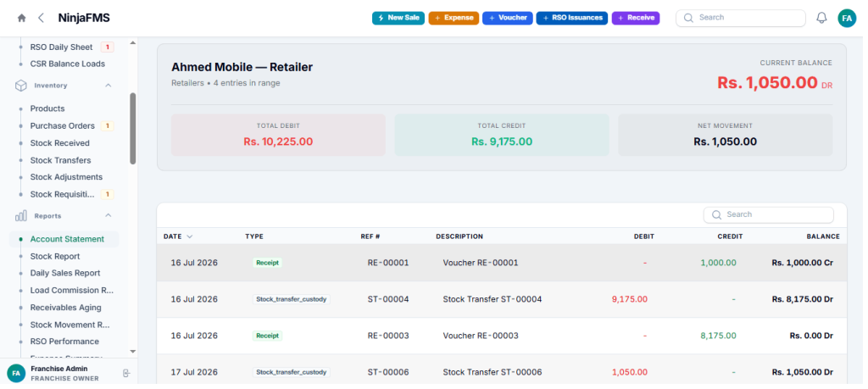
Task: Click the Receive button
Action: 636,18
